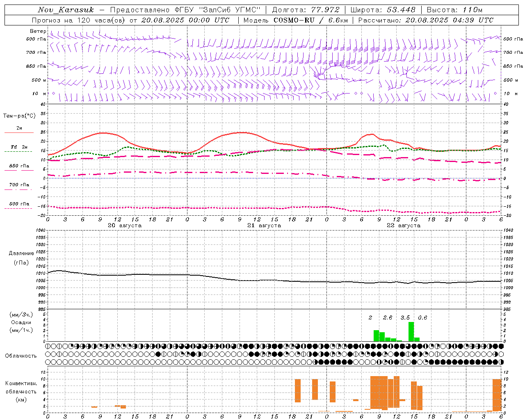The width and height of the screenshot is (525, 420).
Task: Click the "Широта: 53.448" latitude value
Action: pos(383,10)
